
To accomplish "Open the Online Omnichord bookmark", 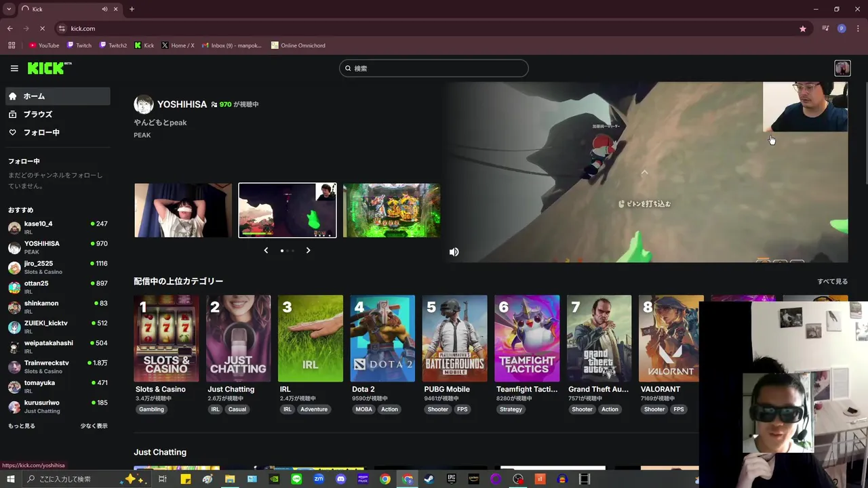I will point(298,45).
